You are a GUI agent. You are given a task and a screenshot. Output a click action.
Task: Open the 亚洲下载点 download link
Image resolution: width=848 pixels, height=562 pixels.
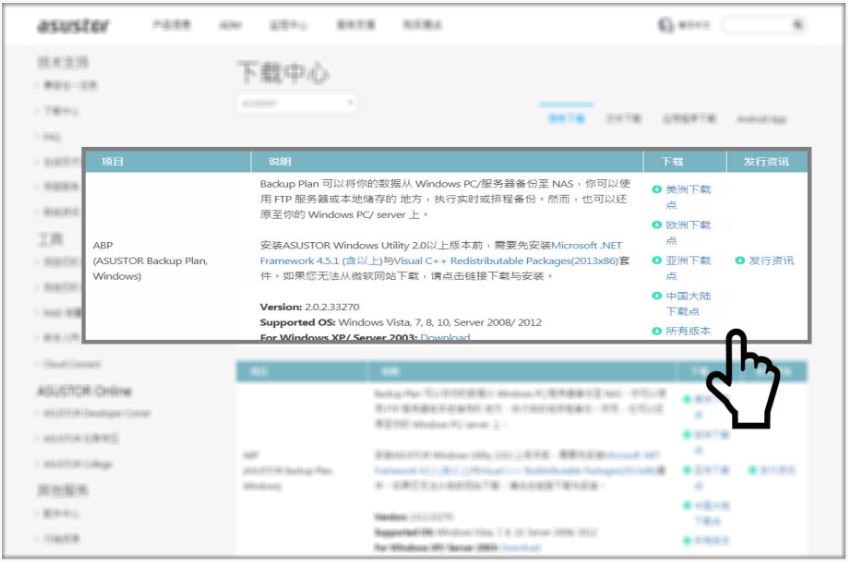click(x=687, y=268)
